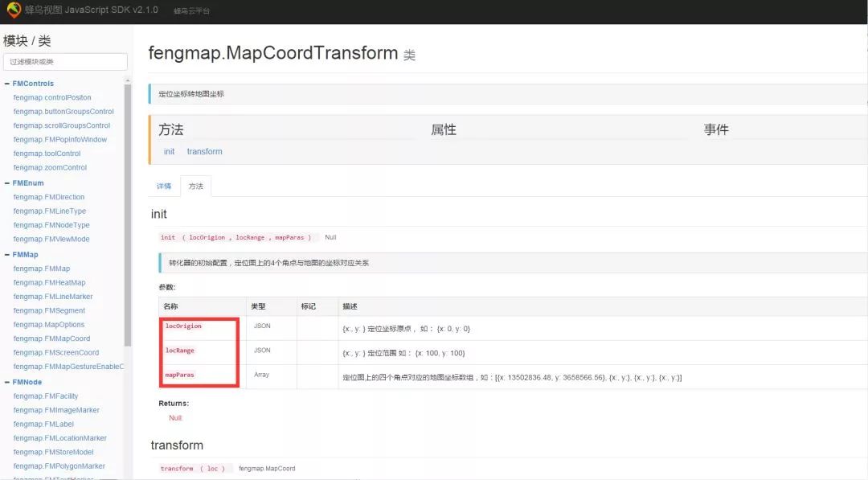This screenshot has width=868, height=480.
Task: Open fengmap.FMImageMarker class page
Action: tap(56, 410)
